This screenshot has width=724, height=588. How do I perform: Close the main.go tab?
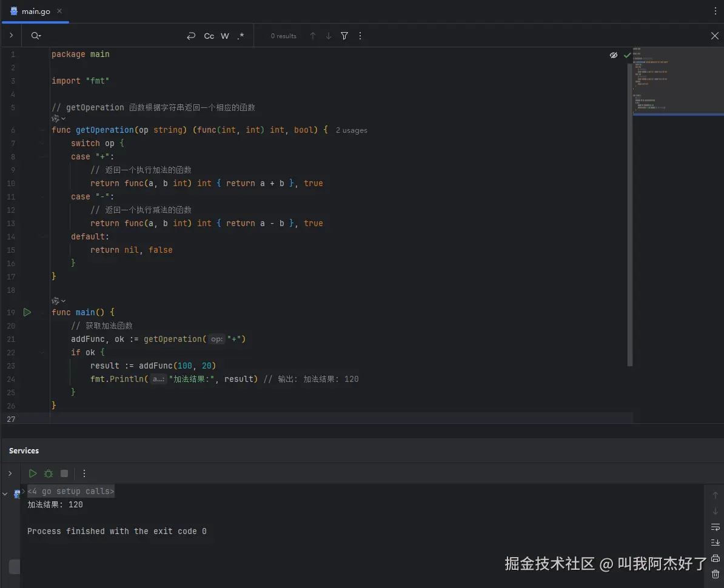click(59, 11)
